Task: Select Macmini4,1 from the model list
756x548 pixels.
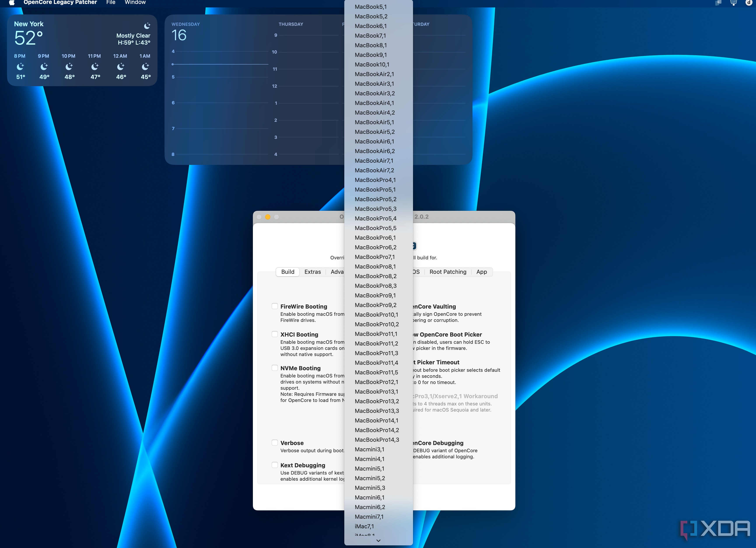Action: tap(378, 459)
